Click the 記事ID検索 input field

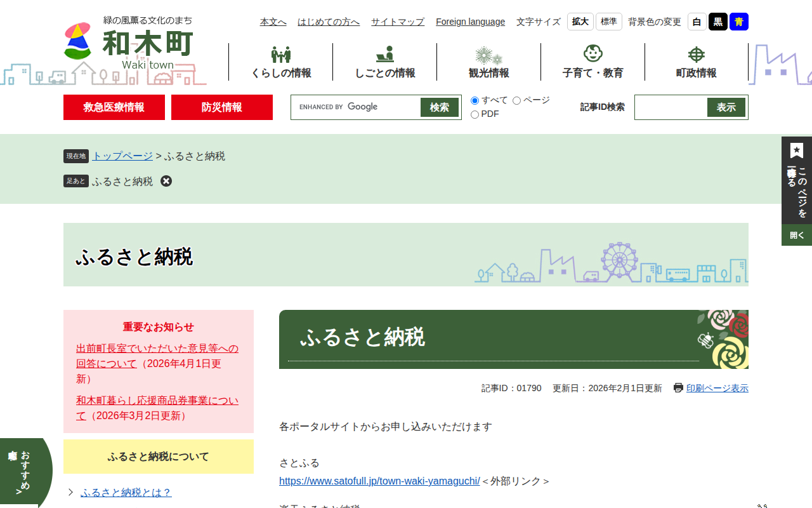(x=671, y=107)
